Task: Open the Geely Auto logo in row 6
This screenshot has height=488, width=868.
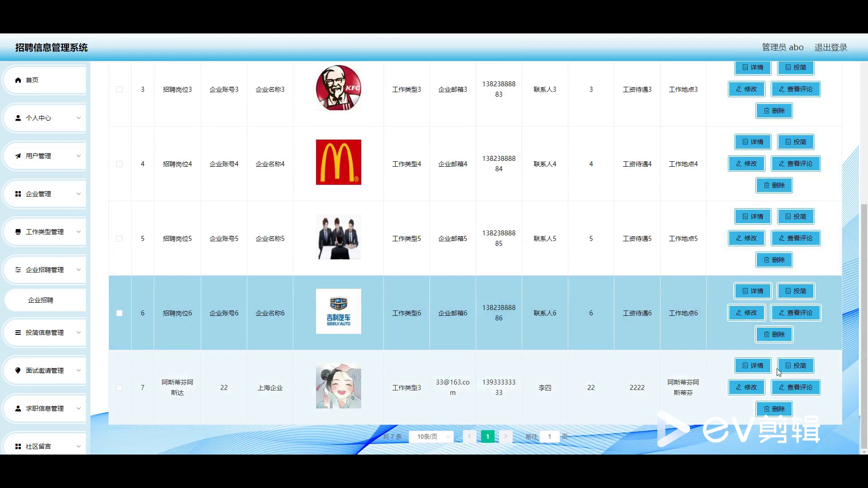Action: [x=339, y=311]
